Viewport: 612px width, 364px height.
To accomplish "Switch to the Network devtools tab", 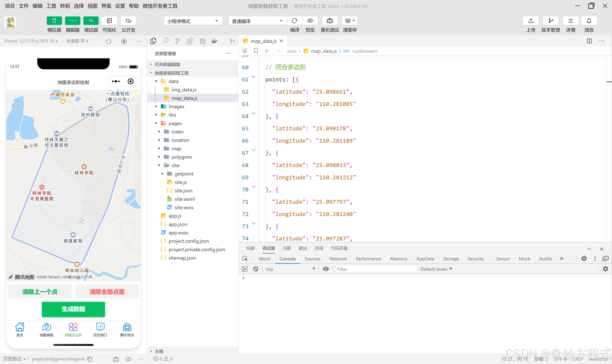I will [338, 259].
